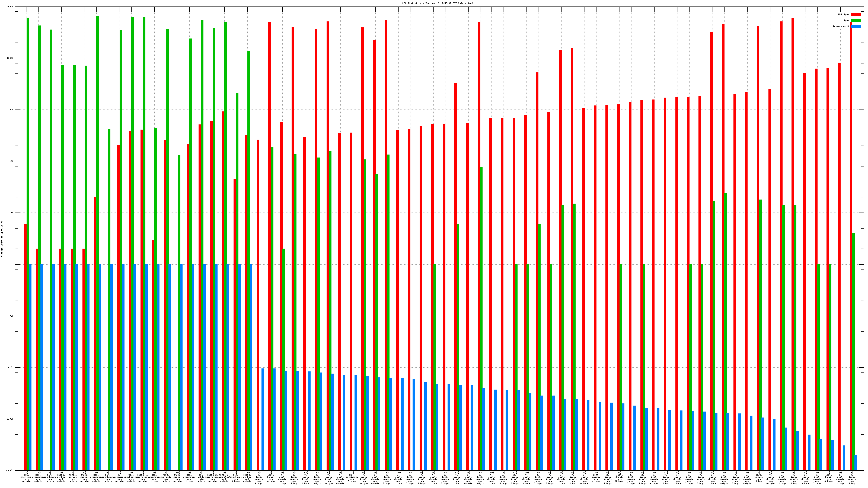Screen dimensions: 868x488
Task: Click the 2@ db.wpbl.info origin x-axis label
Action: [x=201, y=477]
